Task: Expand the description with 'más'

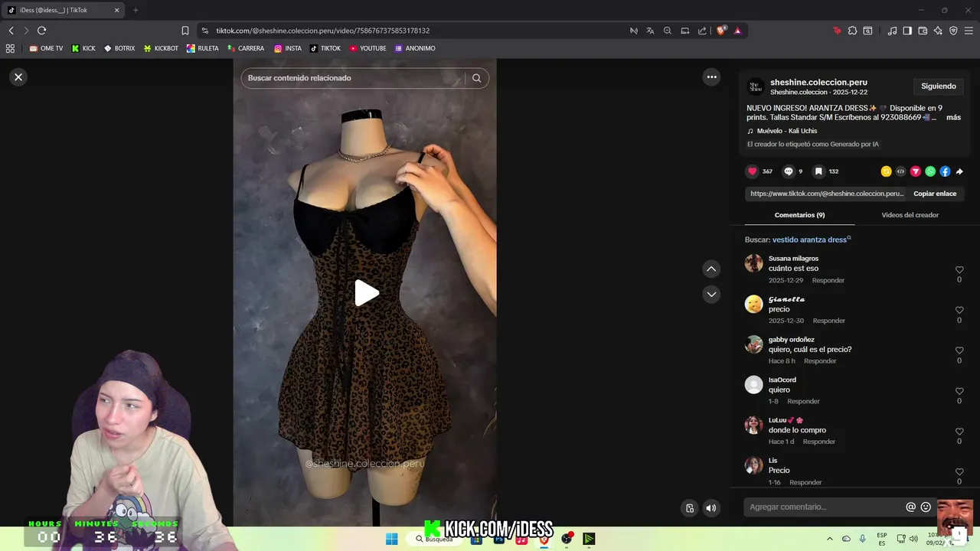Action: point(953,117)
